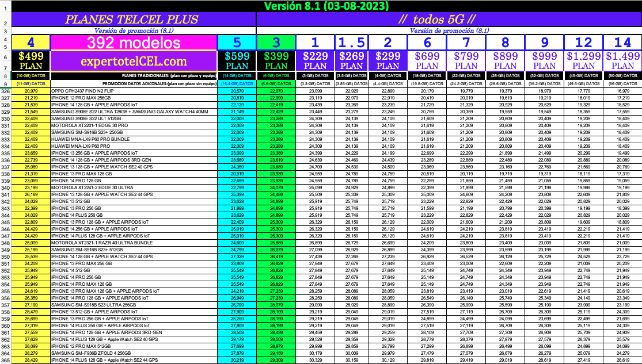Screen dimensions: 642x364
Task: Click "SAMSUNG SM-S916B S23+ 256GB" cell
Action: pyautogui.click(x=134, y=132)
